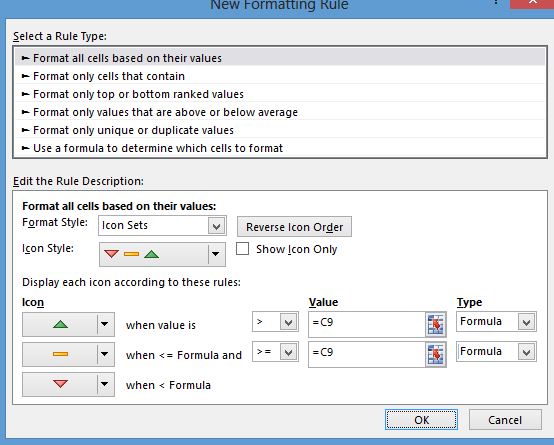Image resolution: width=554 pixels, height=445 pixels.
Task: Choose 'Format only top or bottom ranked values'
Action: [280, 94]
